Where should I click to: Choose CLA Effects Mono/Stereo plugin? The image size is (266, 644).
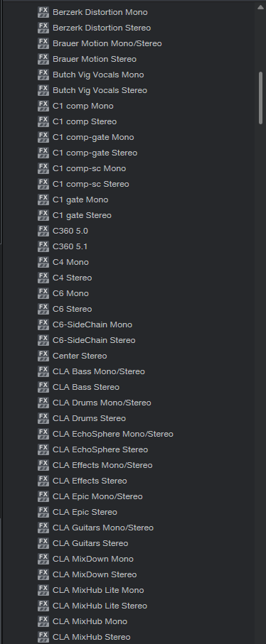102,465
